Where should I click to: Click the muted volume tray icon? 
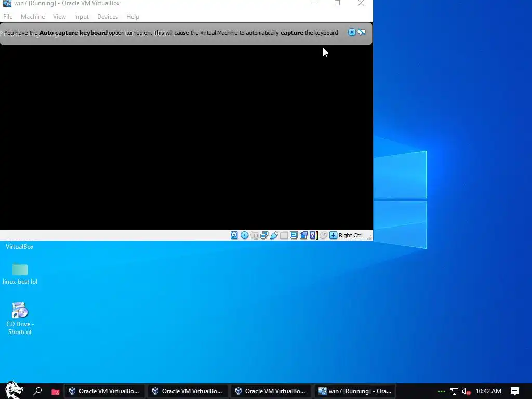466,392
